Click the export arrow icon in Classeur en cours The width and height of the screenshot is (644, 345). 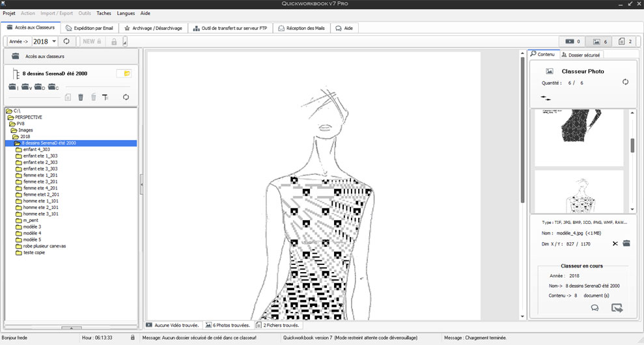coord(617,308)
